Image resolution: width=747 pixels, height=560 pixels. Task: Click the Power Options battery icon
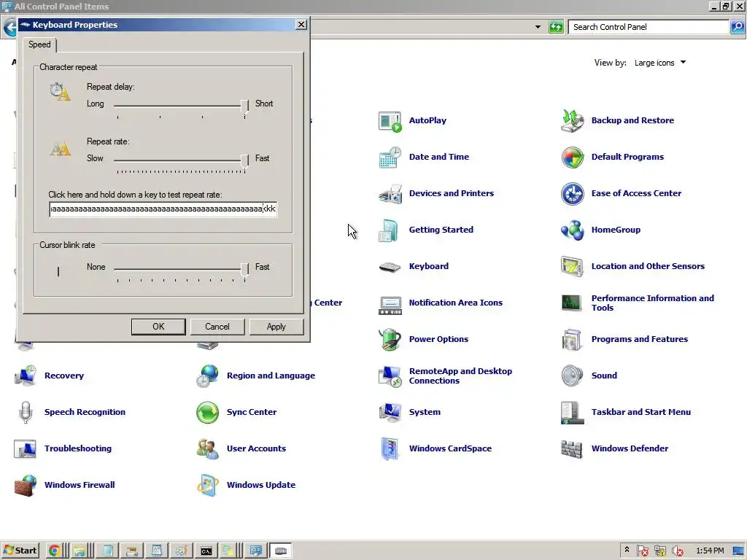(x=390, y=340)
